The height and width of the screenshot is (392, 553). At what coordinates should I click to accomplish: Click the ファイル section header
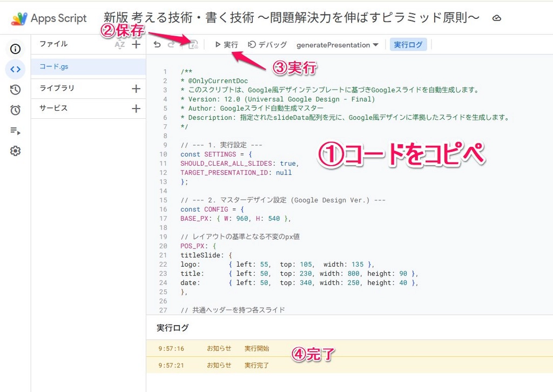point(53,44)
